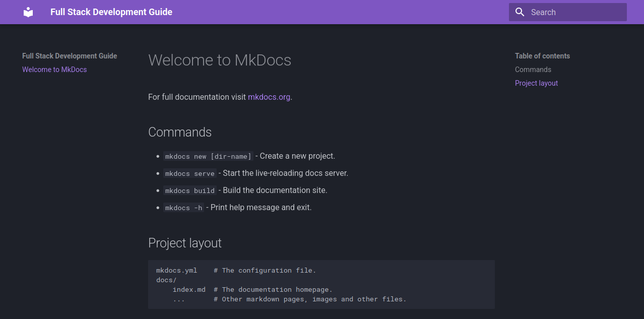Click the sentence For full documentation visit
Image resolution: width=644 pixels, height=319 pixels.
click(x=197, y=97)
